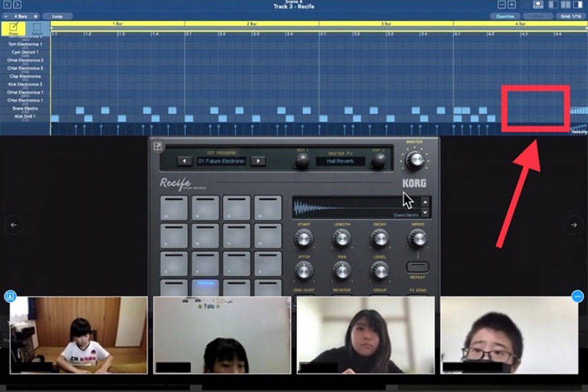Select video of person wearing glasses and mask
This screenshot has height=392, width=588.
point(509,335)
